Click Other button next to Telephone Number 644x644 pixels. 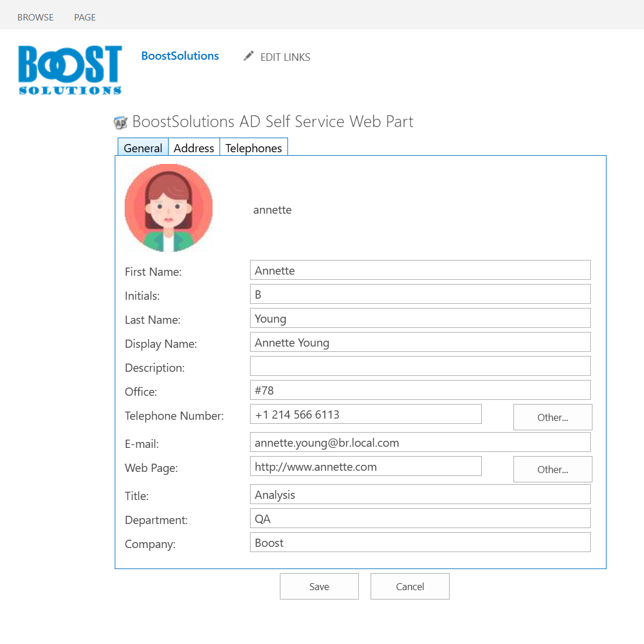[x=553, y=417]
